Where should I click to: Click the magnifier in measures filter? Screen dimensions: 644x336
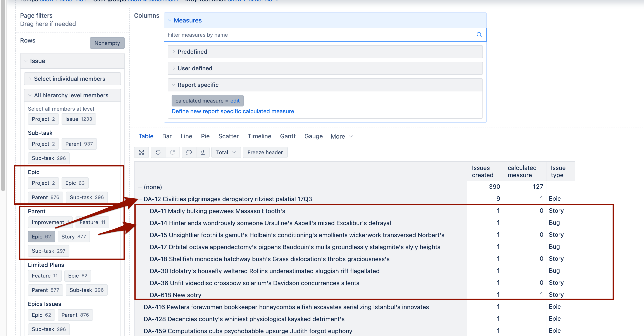click(x=479, y=35)
